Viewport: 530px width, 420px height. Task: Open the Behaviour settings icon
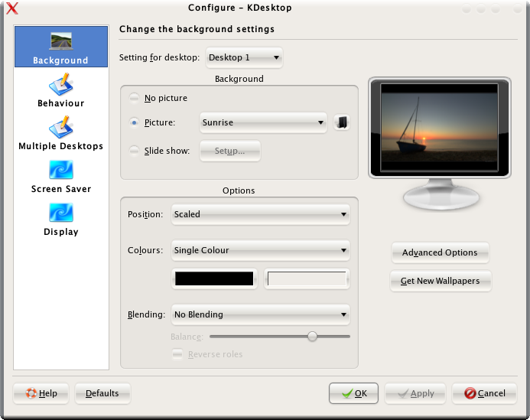tap(61, 90)
